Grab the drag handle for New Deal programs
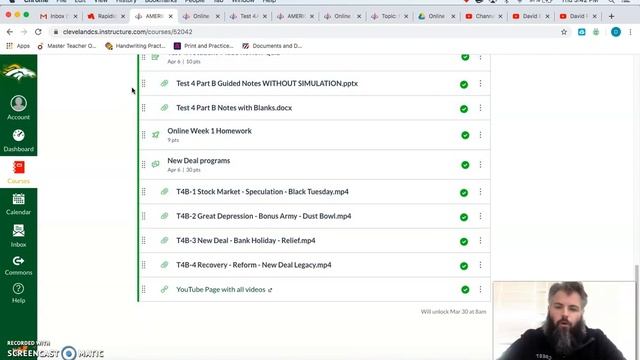Viewport: 640px width, 360px height. click(x=144, y=164)
